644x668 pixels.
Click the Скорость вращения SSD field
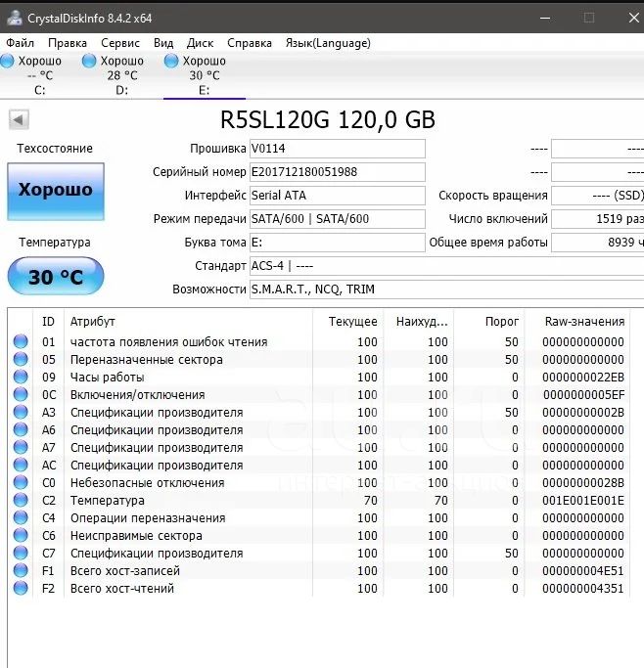click(x=598, y=196)
